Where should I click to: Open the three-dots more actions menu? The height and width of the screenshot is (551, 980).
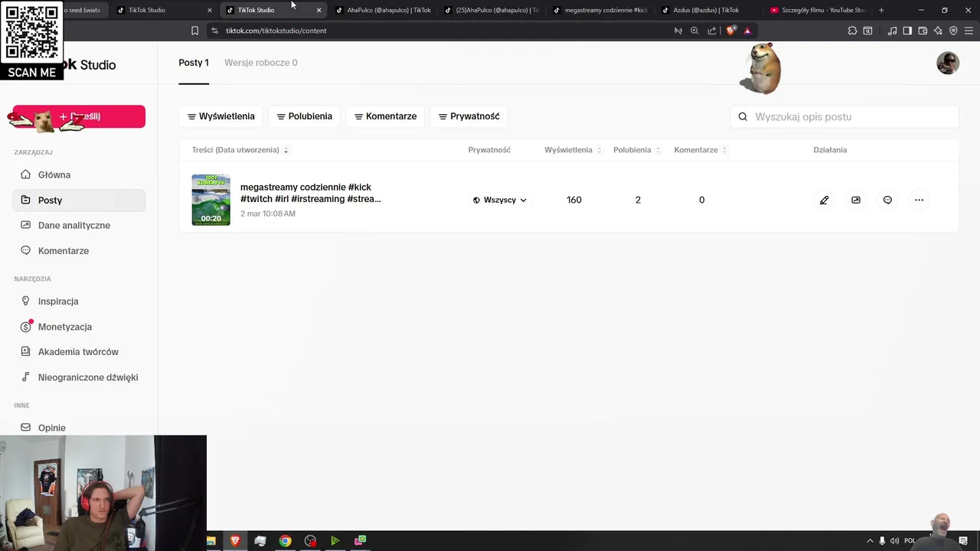(x=919, y=200)
